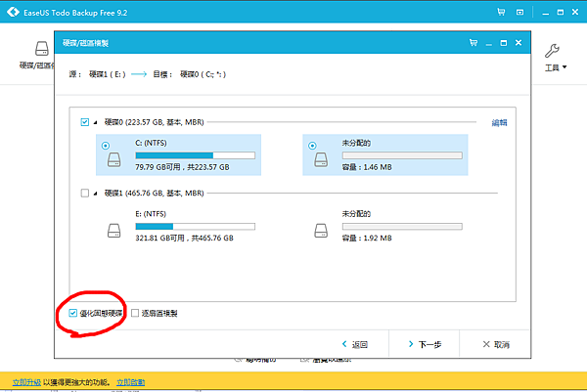Image resolution: width=587 pixels, height=392 pixels.
Task: Proceed with the Next step button
Action: [425, 344]
